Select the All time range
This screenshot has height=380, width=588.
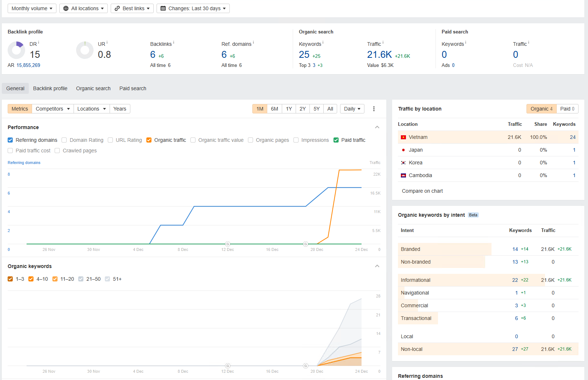click(x=330, y=109)
